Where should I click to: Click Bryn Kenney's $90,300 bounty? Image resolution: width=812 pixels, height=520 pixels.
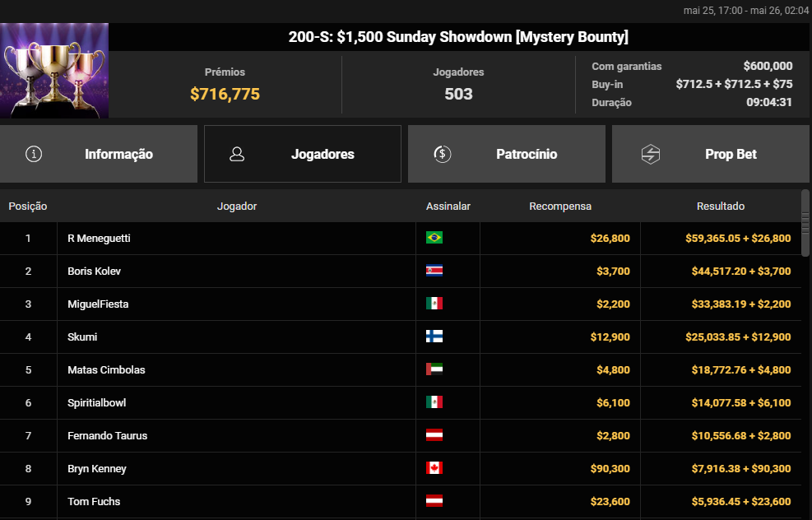tap(610, 469)
